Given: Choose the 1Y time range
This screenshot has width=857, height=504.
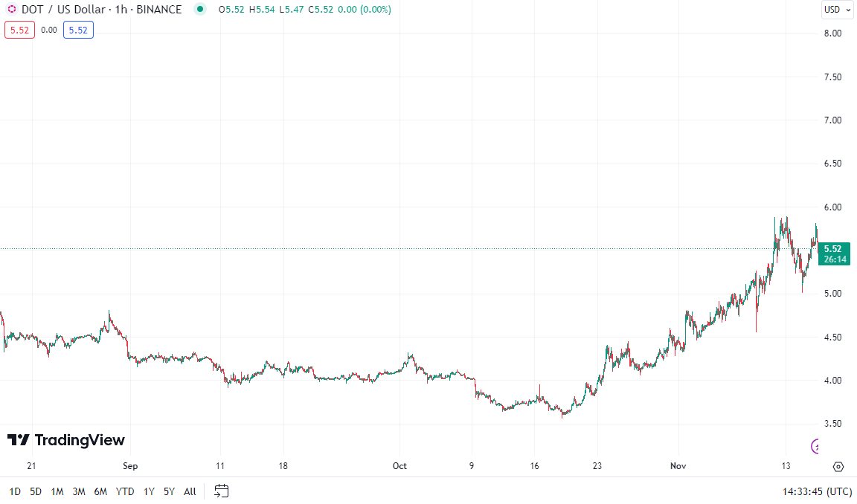Looking at the screenshot, I should [149, 491].
